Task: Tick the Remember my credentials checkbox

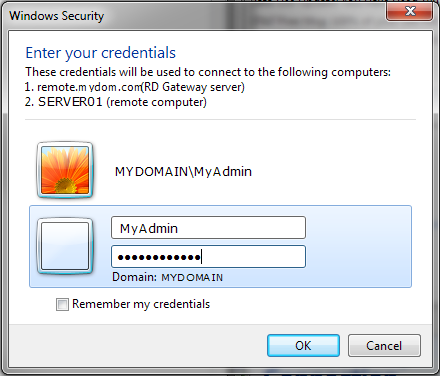Action: pos(62,304)
